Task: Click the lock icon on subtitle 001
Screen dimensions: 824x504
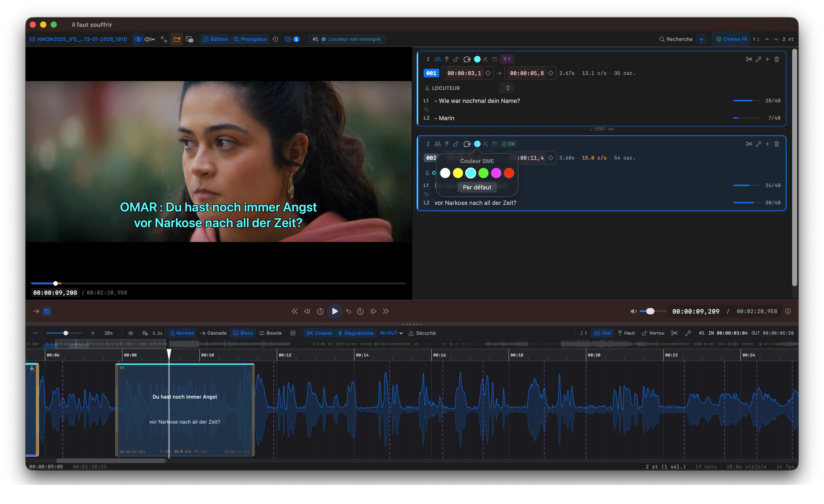Action: tap(456, 59)
